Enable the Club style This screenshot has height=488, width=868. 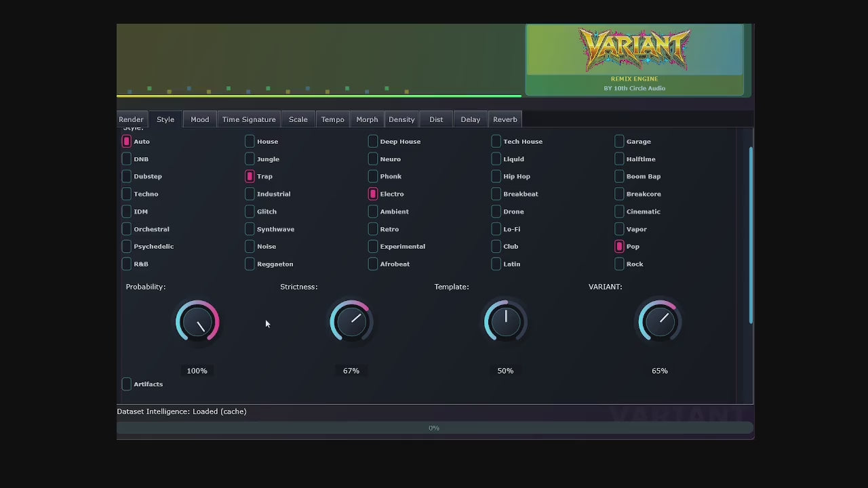click(496, 246)
